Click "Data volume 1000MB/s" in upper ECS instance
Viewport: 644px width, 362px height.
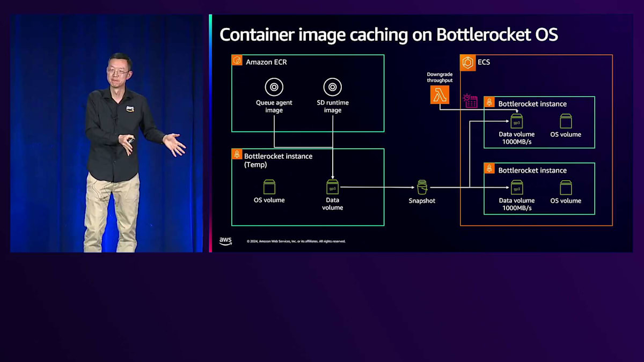coord(517,138)
